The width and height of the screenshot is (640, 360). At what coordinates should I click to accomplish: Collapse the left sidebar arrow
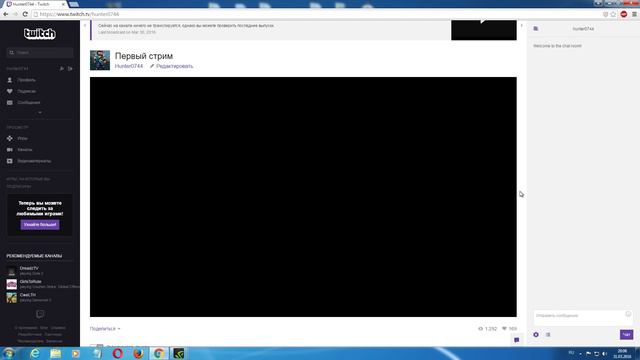(85, 26)
